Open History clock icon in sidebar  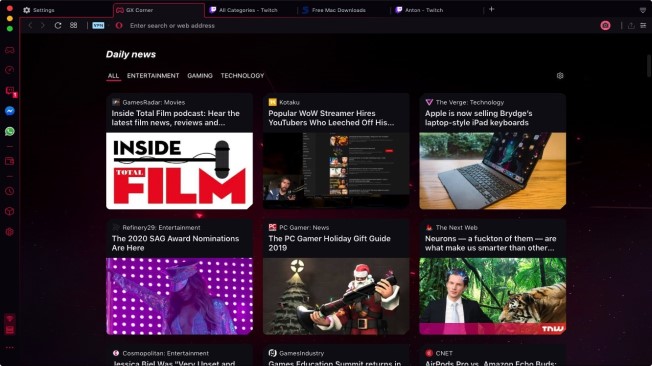click(10, 191)
